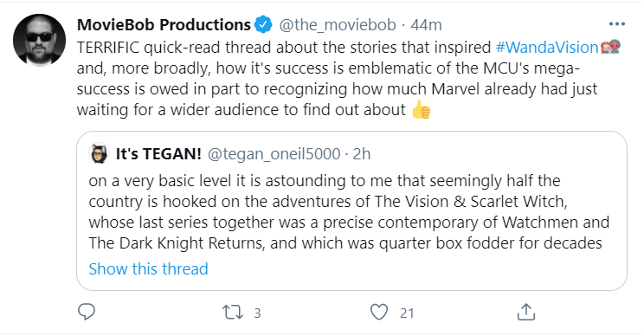Viewport: 644px width, 336px height.
Task: Click the Show this thread link
Action: click(148, 269)
